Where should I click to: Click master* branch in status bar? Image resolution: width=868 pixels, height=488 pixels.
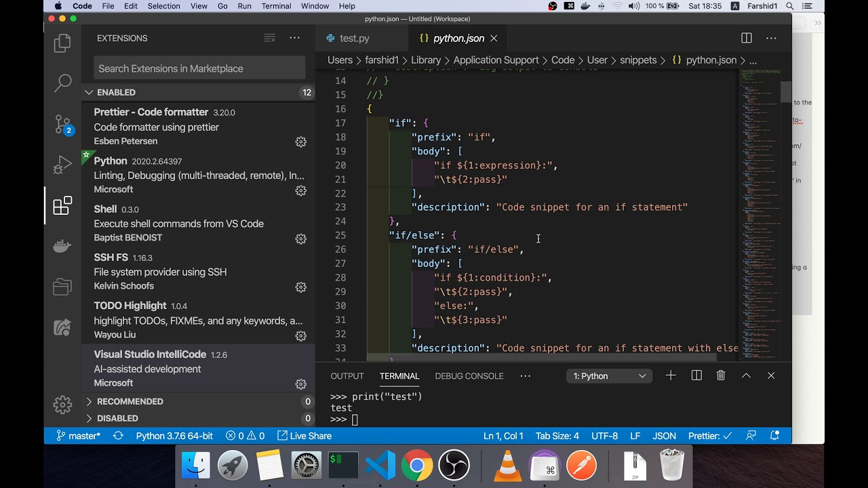point(78,436)
